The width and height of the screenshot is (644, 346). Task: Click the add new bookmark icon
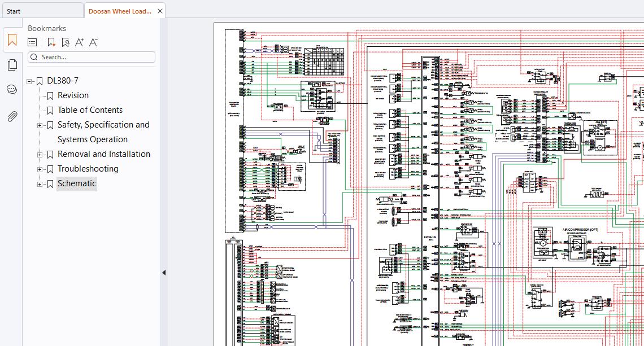point(51,42)
